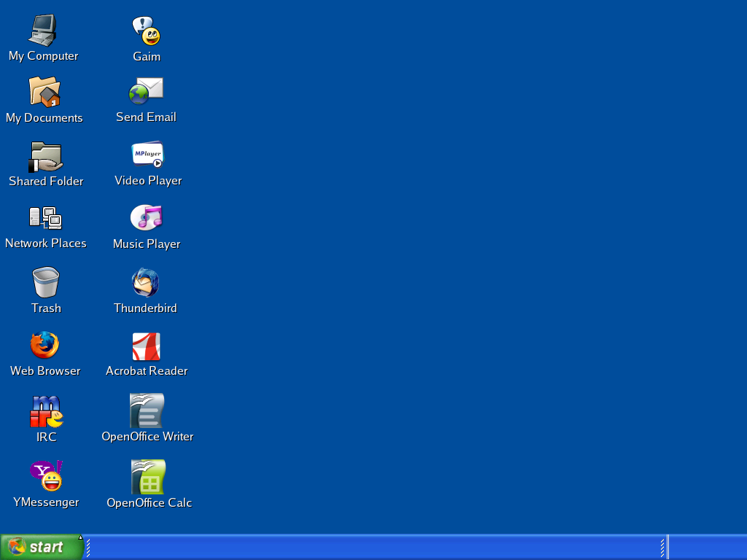Click the "Acrobat Reader" label text

point(147,371)
